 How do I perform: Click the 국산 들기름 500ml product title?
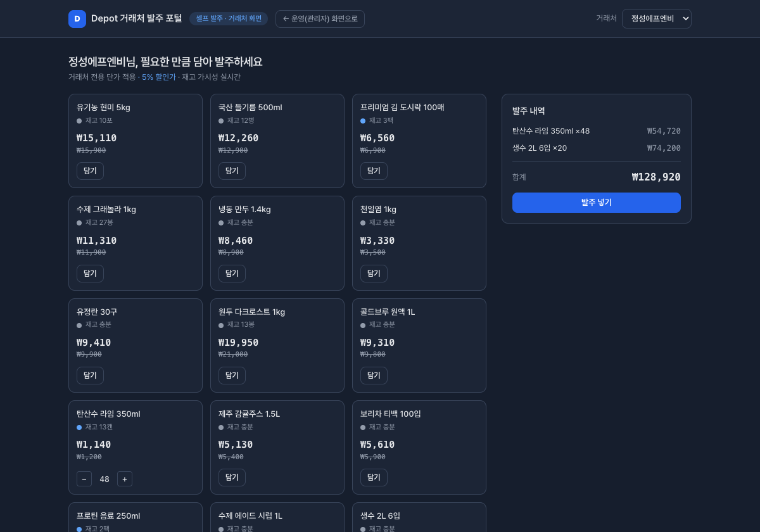pyautogui.click(x=250, y=108)
